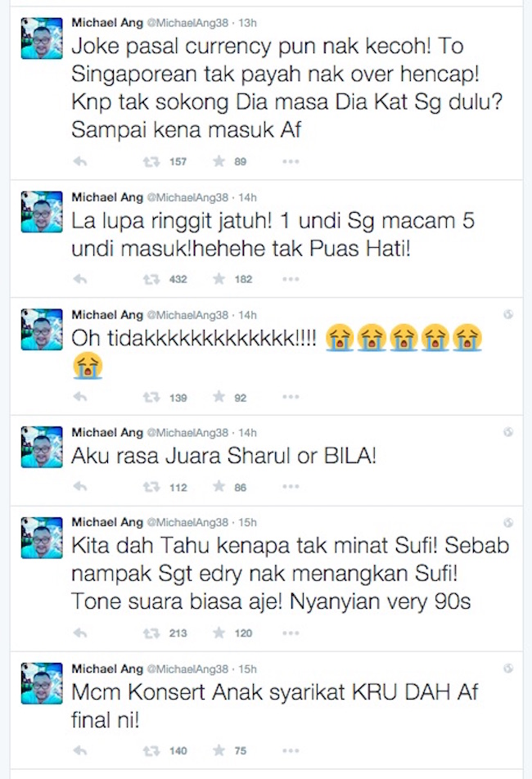
Task: Click globe icon on 'Oh tidakkkk' tweet
Action: [507, 314]
